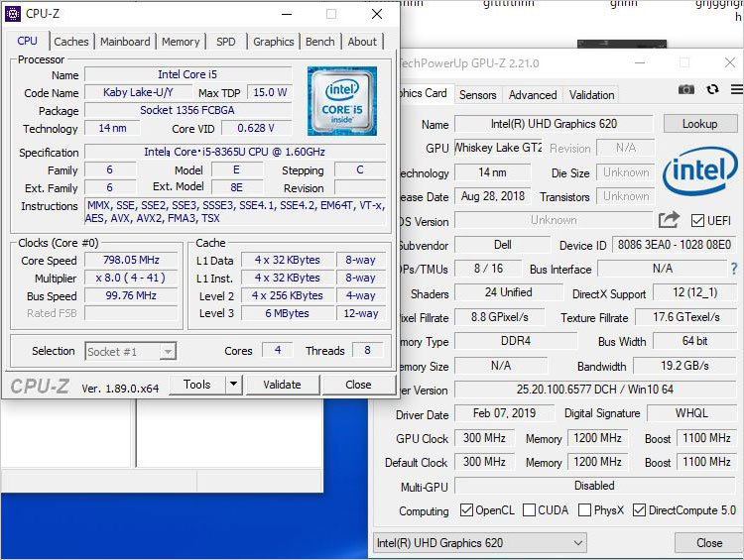This screenshot has width=744, height=560.
Task: Open the Tools dropdown arrow in CPU-Z
Action: pyautogui.click(x=233, y=385)
